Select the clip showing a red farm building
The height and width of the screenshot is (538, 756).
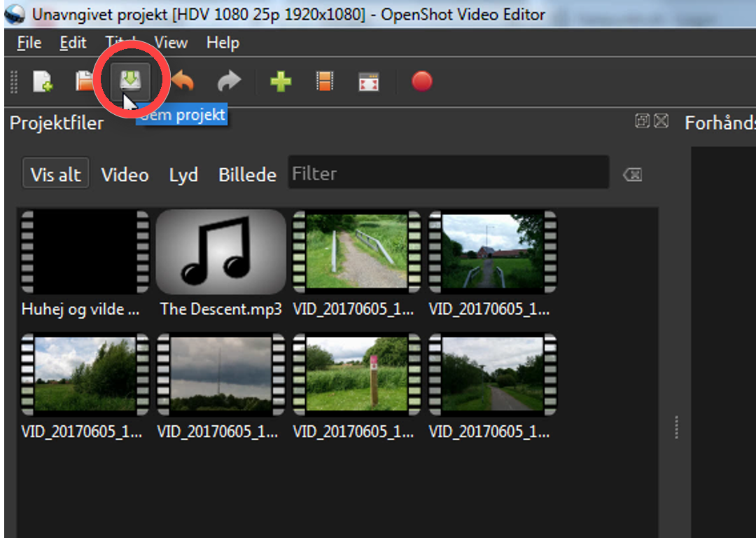(x=493, y=251)
